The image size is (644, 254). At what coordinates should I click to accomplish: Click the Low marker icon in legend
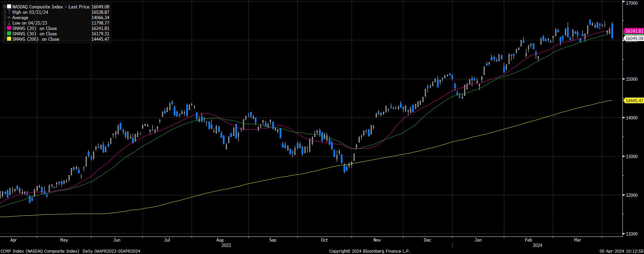click(9, 23)
